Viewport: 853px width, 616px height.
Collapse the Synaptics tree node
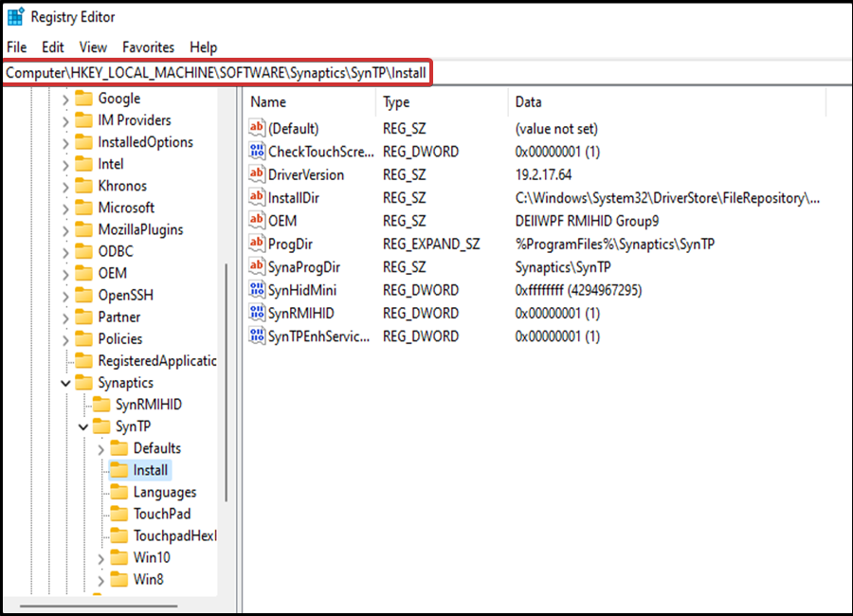coord(65,383)
